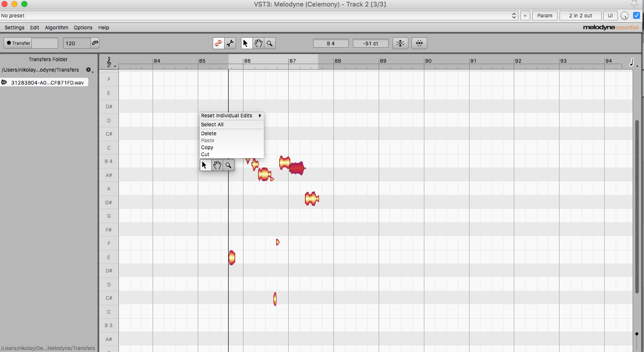Click the Param button
Image resolution: width=644 pixels, height=352 pixels.
tap(545, 16)
